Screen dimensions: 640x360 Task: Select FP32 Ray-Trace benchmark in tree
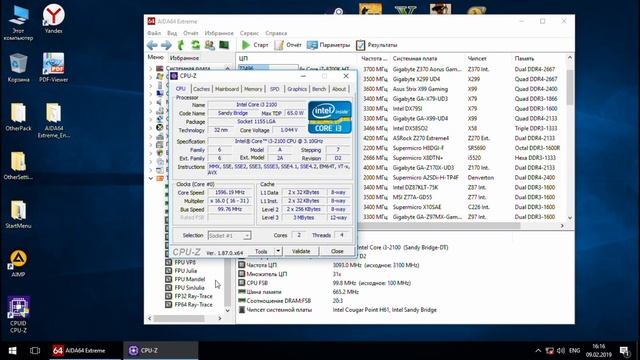(x=189, y=296)
